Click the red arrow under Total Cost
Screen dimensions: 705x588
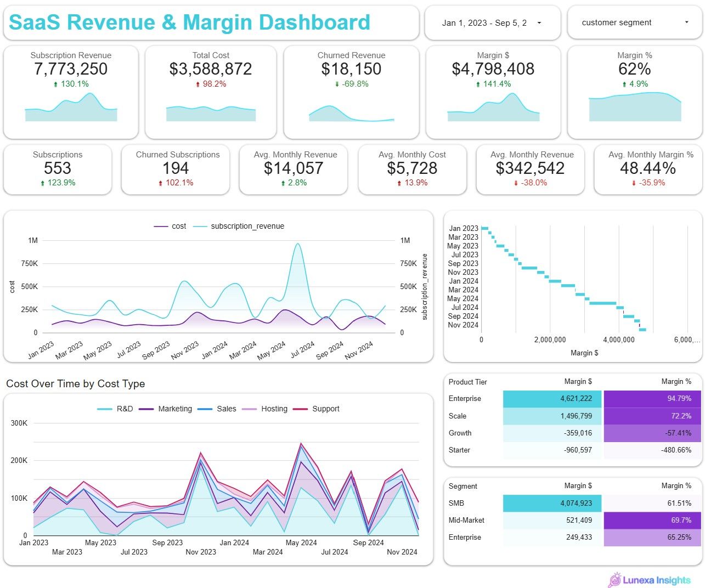198,84
